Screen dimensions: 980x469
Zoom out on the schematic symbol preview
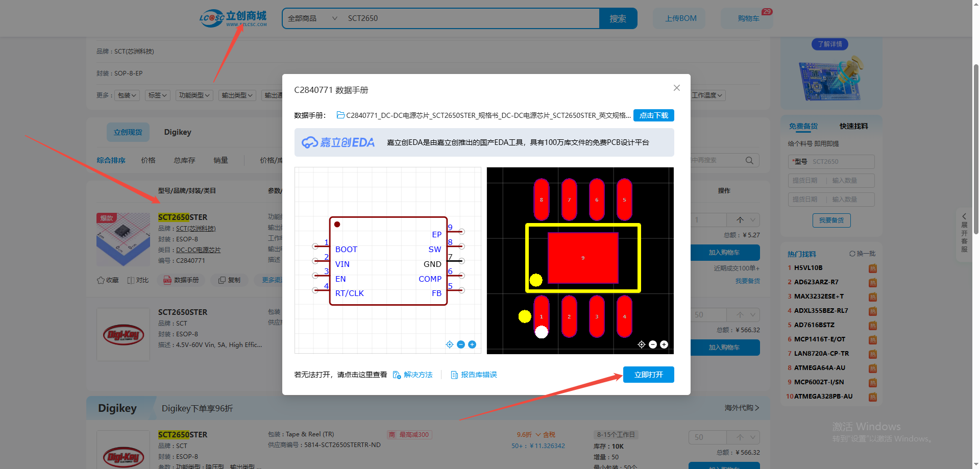[461, 344]
